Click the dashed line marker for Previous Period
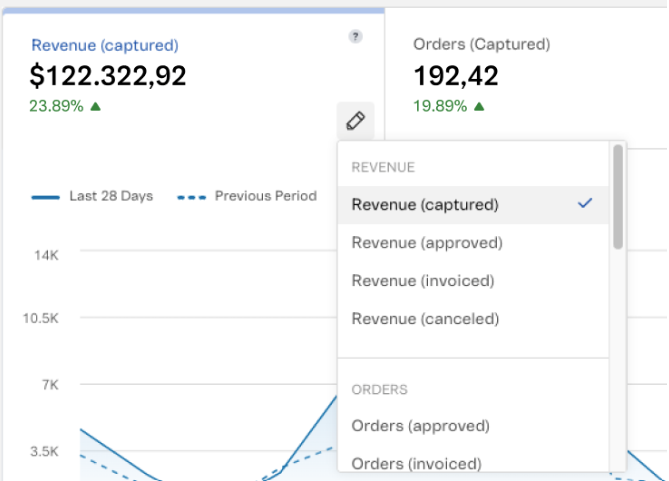The width and height of the screenshot is (669, 481). 192,197
